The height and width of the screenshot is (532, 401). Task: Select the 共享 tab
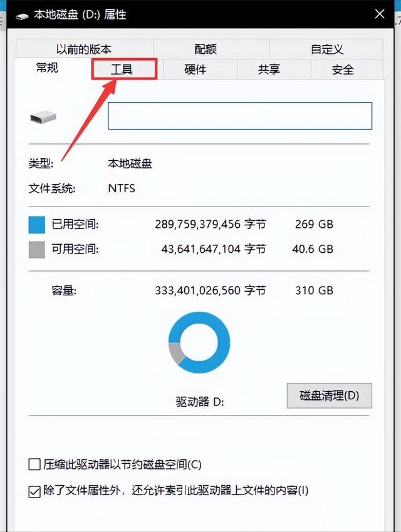pos(269,69)
